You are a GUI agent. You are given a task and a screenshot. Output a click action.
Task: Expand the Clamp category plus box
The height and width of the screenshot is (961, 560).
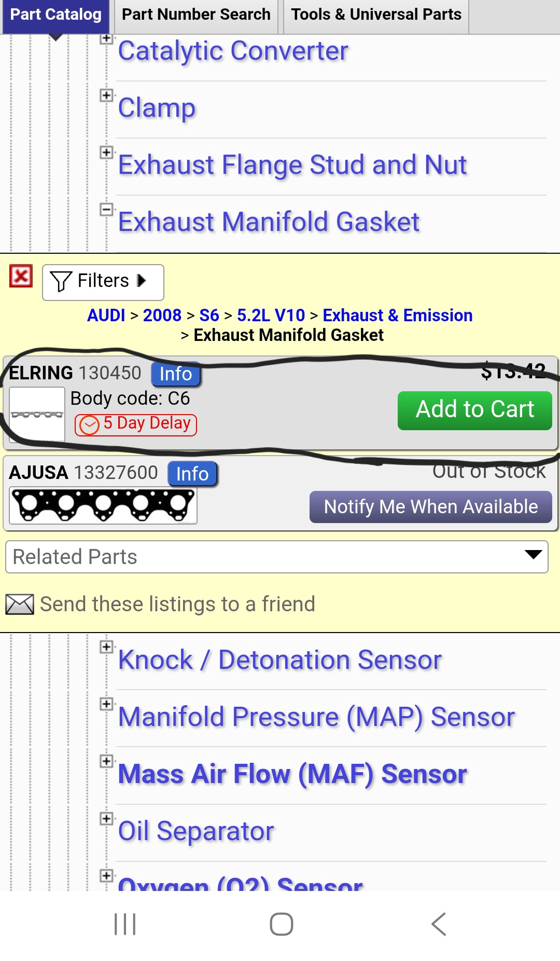click(x=106, y=95)
